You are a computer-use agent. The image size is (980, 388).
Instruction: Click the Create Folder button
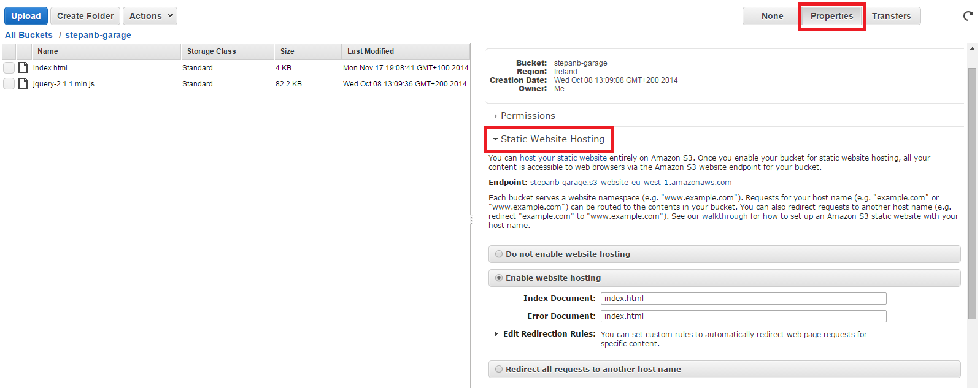85,16
